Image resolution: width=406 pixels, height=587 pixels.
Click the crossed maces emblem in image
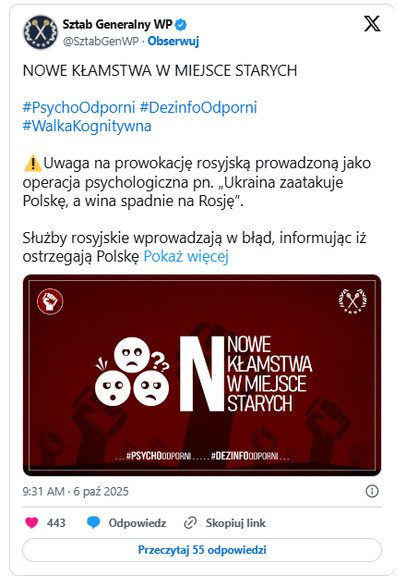(x=353, y=301)
